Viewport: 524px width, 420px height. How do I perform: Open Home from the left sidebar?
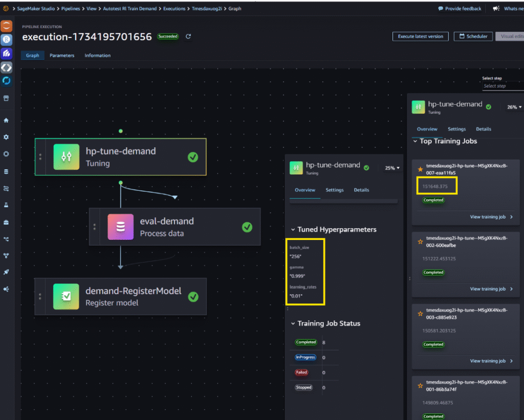6,121
